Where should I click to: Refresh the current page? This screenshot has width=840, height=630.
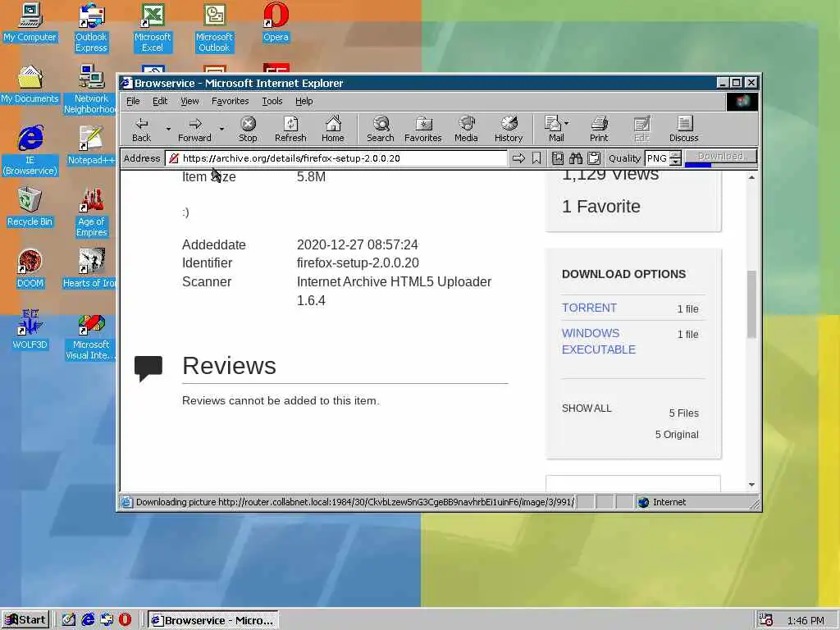(x=290, y=129)
